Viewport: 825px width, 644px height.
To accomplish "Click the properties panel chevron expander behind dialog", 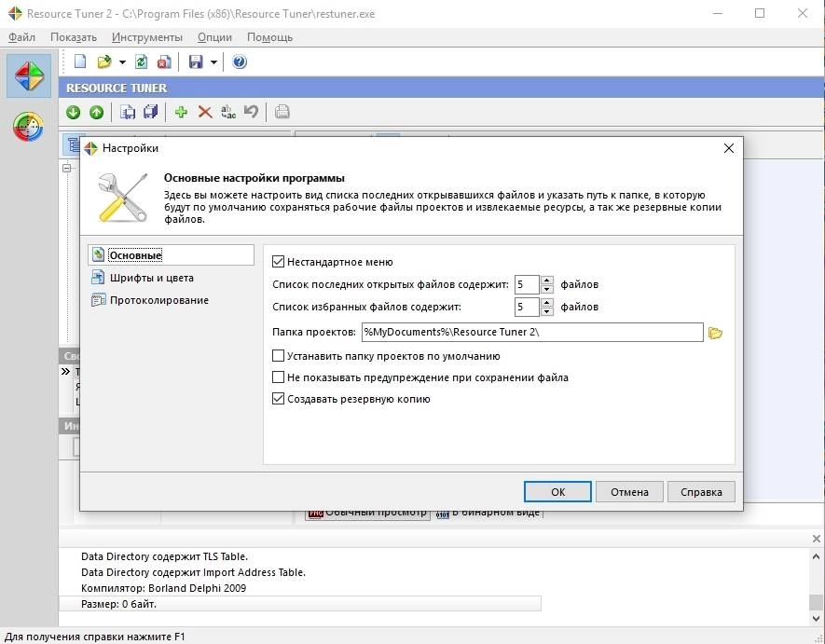I will [x=65, y=372].
